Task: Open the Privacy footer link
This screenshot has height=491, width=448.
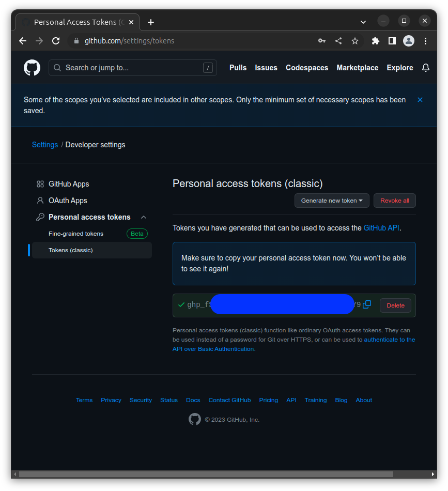Action: point(111,400)
